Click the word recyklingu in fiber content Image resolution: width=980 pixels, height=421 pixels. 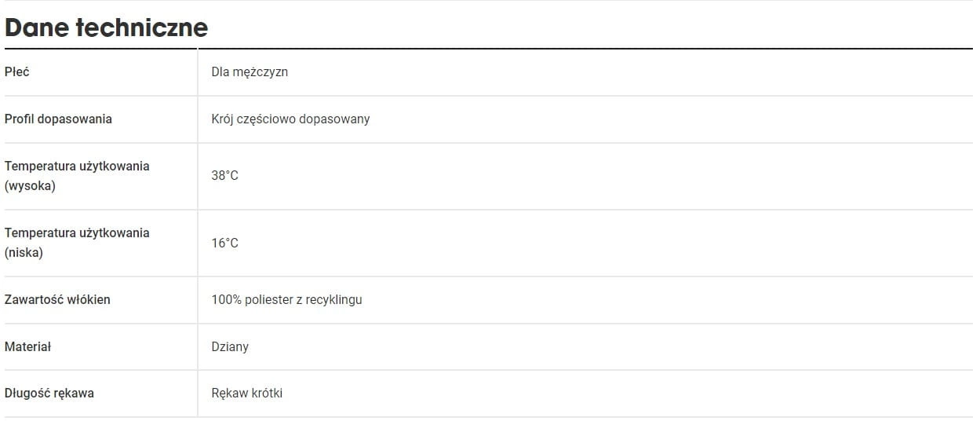(334, 300)
